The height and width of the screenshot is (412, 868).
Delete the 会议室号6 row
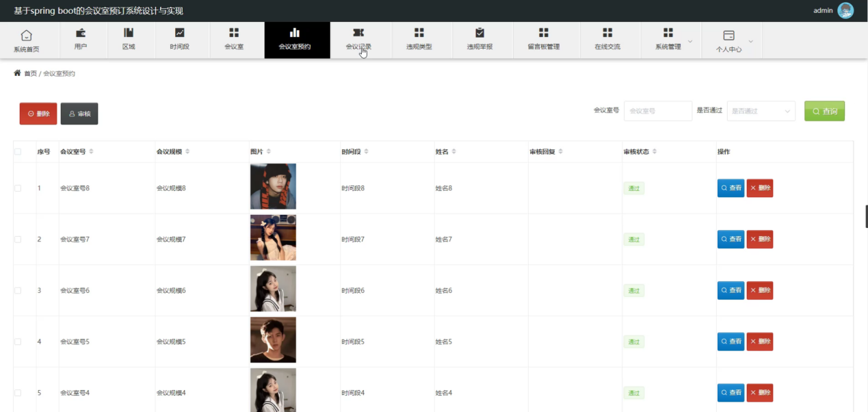pos(760,291)
